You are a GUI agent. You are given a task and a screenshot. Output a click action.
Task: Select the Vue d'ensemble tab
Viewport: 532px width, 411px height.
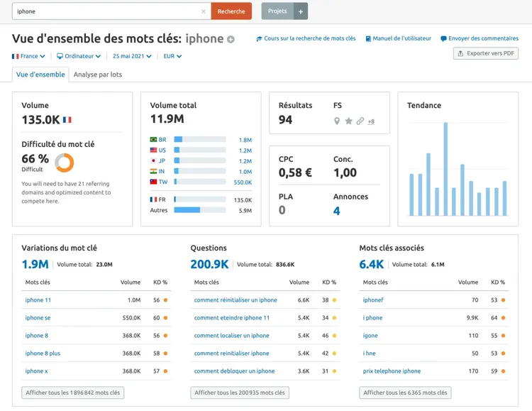click(x=40, y=75)
